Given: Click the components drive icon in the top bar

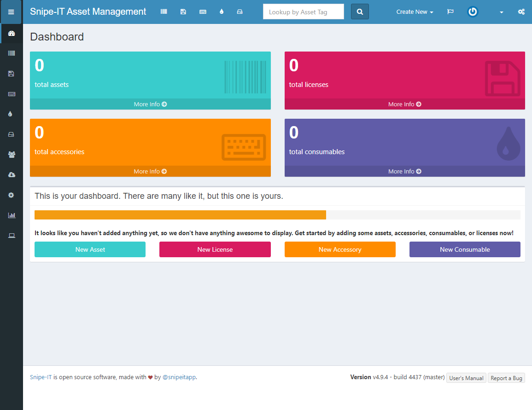Looking at the screenshot, I should pyautogui.click(x=240, y=12).
